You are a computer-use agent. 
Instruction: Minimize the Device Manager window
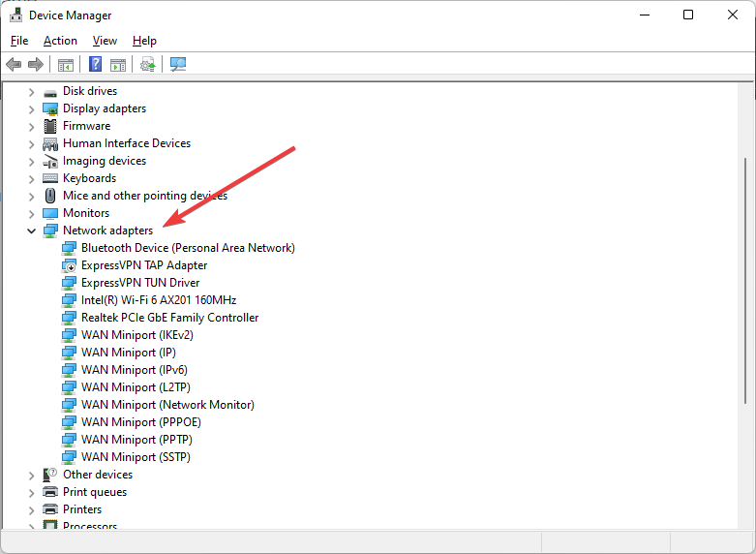tap(645, 15)
